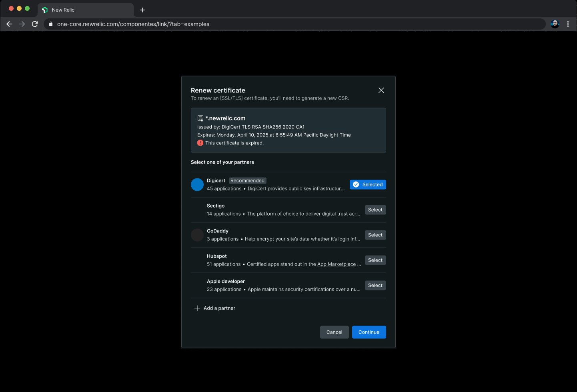
Task: Deselect the Digicert Selected button
Action: (x=368, y=184)
